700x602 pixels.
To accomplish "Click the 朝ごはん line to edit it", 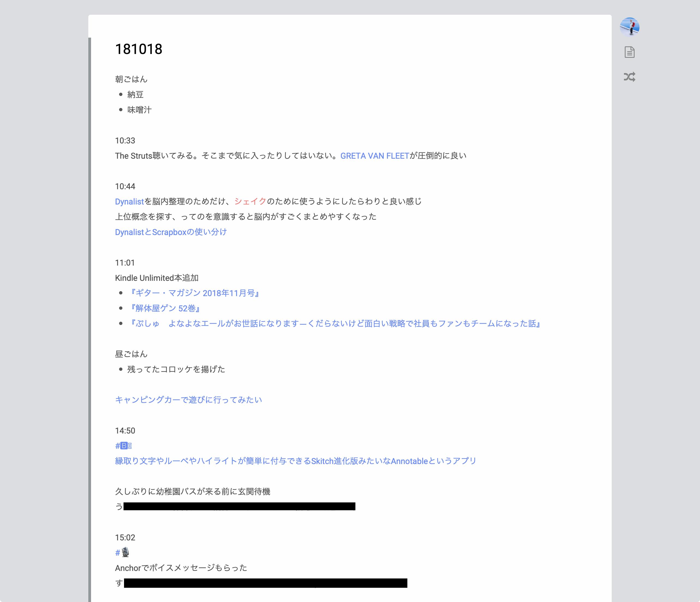I will [131, 79].
